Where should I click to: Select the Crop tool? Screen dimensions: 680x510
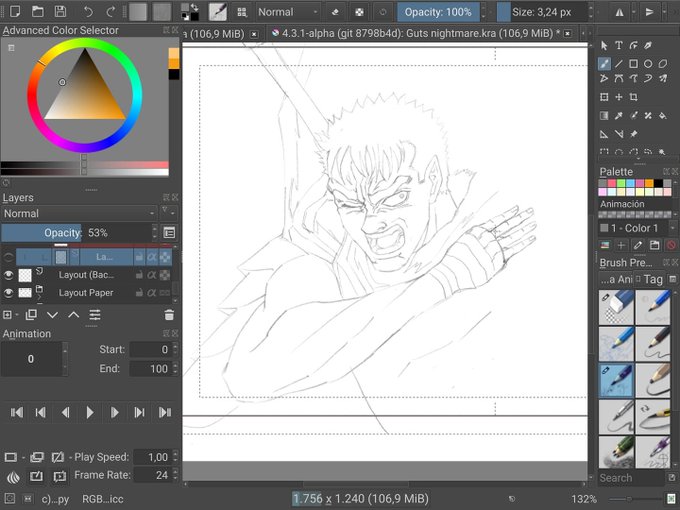tap(634, 97)
